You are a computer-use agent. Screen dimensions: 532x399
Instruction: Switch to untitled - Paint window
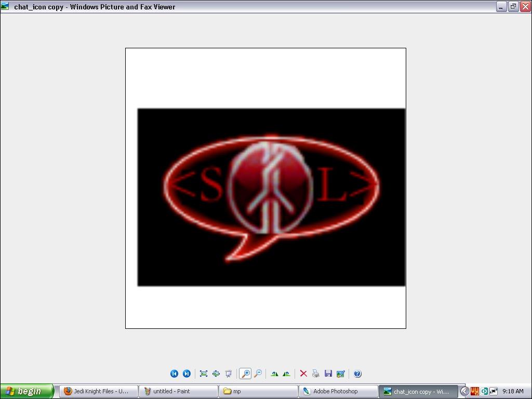coord(178,391)
